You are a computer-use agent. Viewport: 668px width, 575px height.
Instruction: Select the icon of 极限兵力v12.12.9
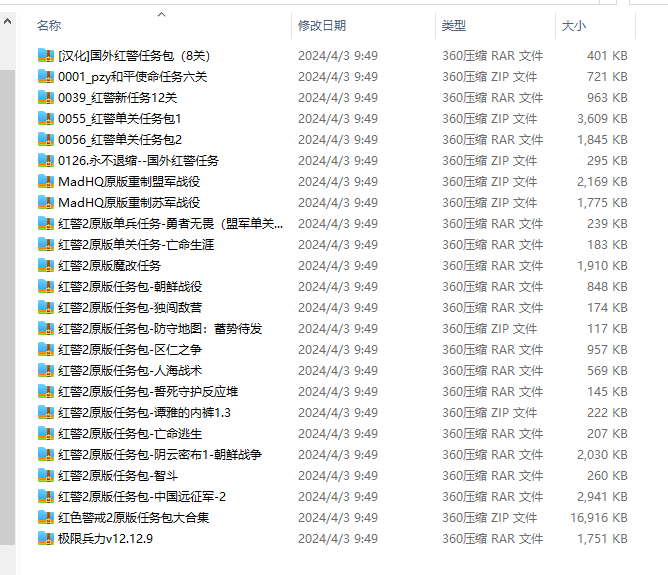coord(45,538)
